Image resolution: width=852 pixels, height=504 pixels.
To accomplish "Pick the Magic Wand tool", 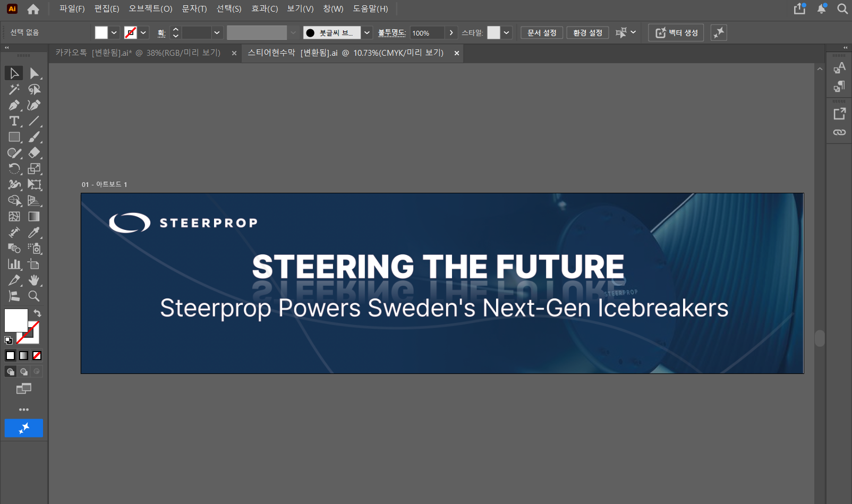I will pos(14,89).
